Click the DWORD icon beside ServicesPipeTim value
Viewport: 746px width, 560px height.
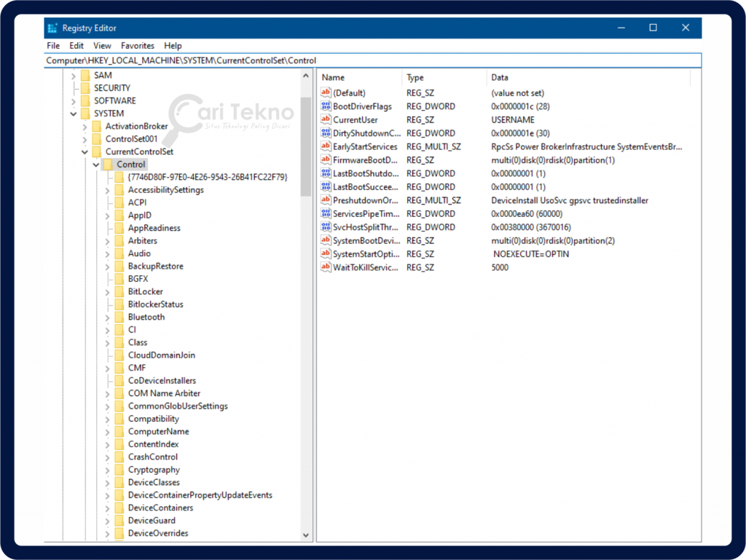[x=326, y=213]
